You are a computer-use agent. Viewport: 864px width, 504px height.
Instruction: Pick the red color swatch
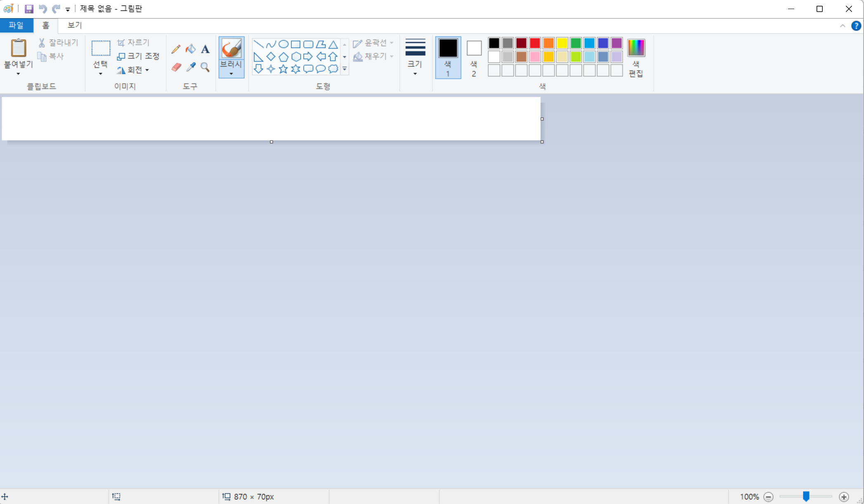[535, 43]
